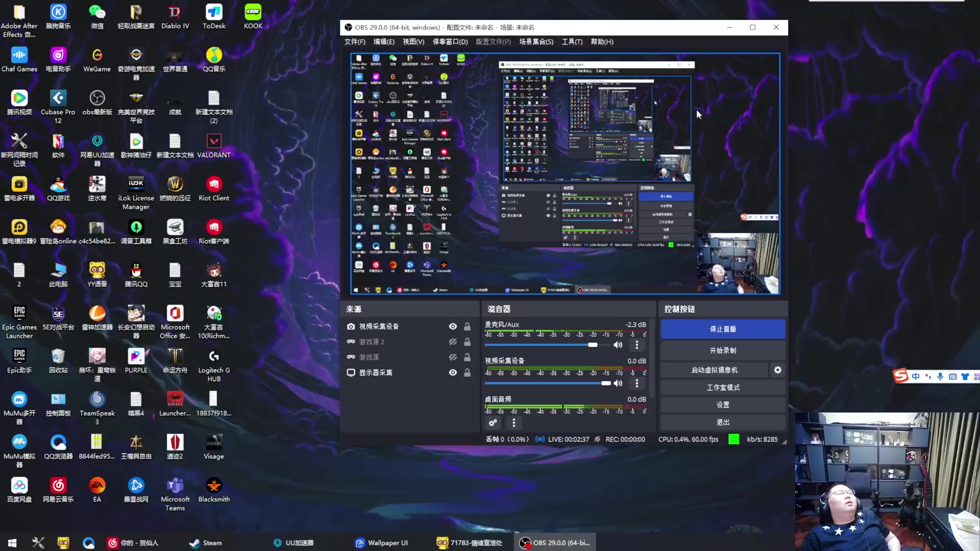Select the Epic Games Launcher icon
The height and width of the screenshot is (551, 980).
coord(19,322)
